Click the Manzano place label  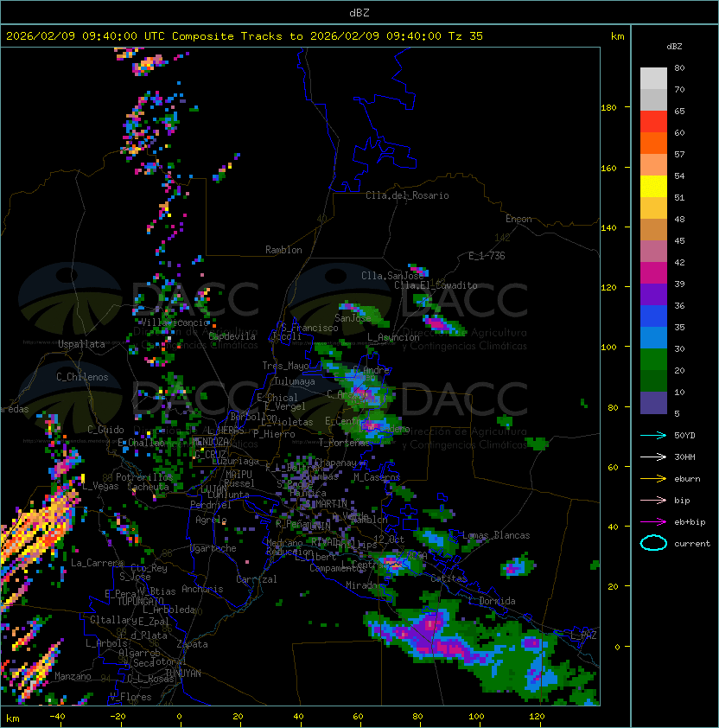(73, 676)
